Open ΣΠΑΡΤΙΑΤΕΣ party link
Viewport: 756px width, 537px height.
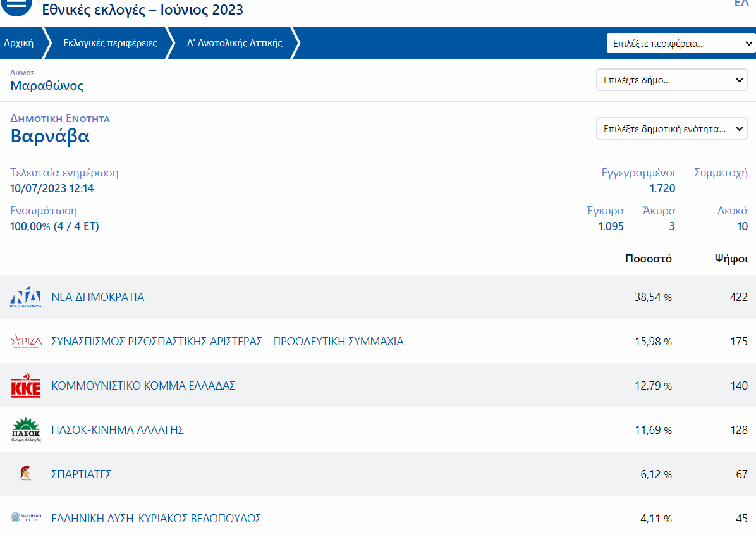click(x=82, y=474)
